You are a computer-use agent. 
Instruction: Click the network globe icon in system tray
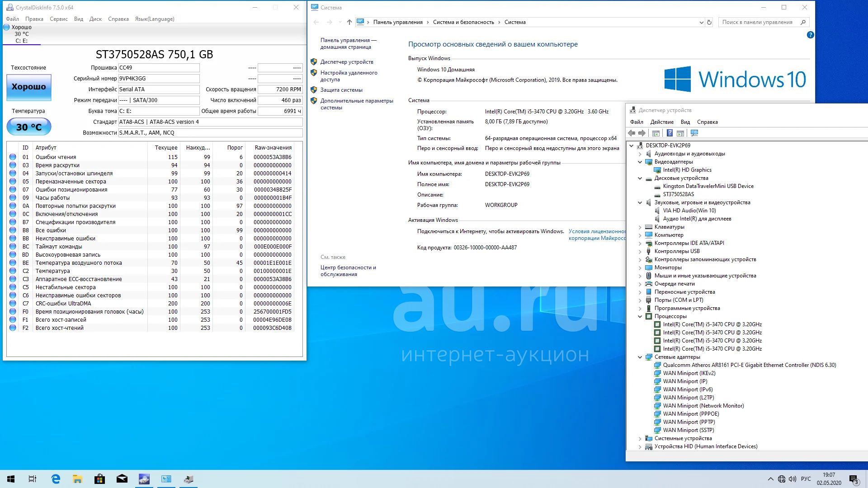pyautogui.click(x=782, y=479)
